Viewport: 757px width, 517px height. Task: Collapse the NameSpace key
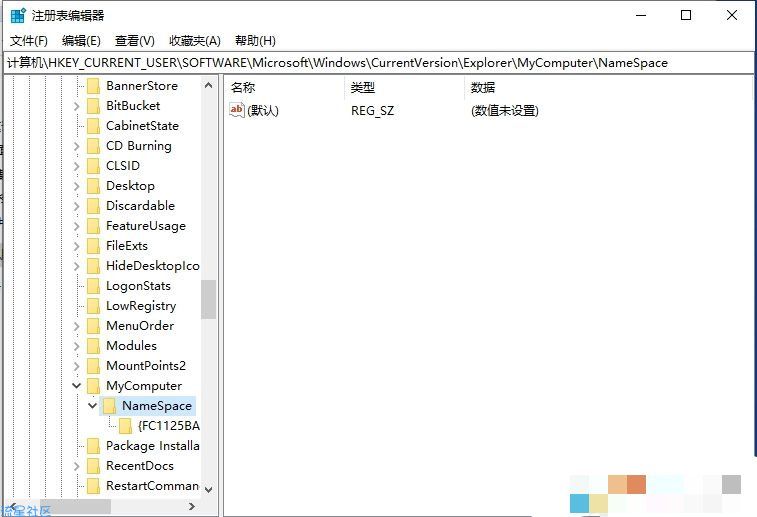coord(93,405)
